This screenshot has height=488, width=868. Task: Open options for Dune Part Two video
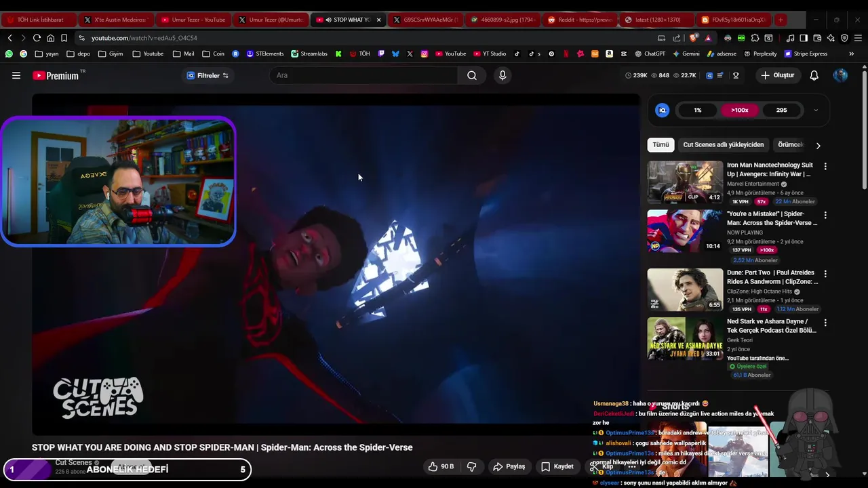click(825, 274)
